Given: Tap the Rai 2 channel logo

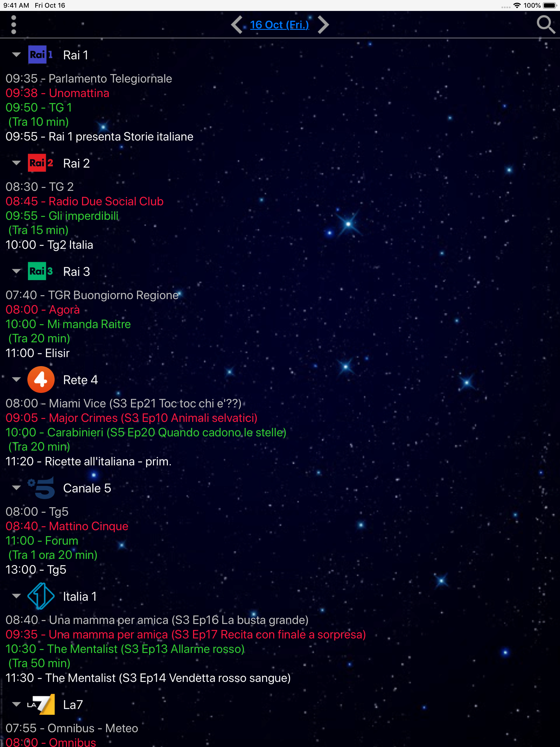Looking at the screenshot, I should click(x=40, y=163).
